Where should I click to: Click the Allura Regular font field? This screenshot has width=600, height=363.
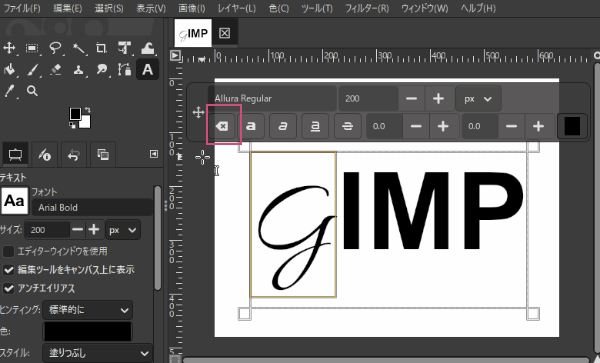click(272, 99)
